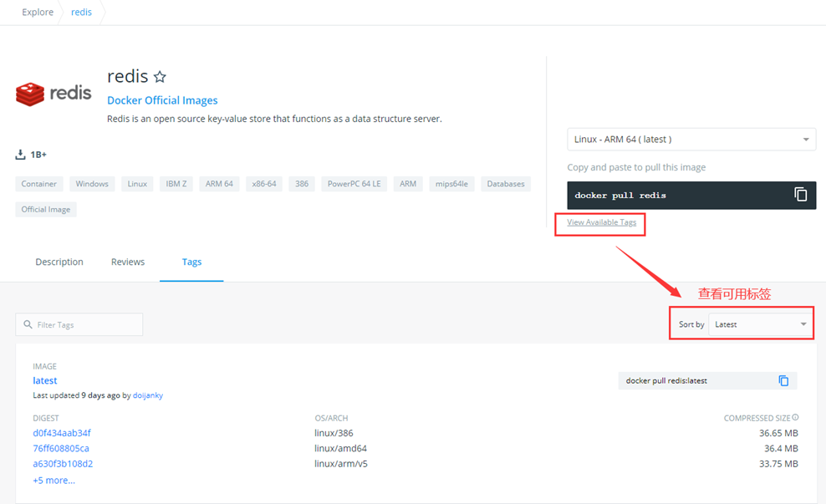The height and width of the screenshot is (504, 826).
Task: Open the Docker Official Images link
Action: click(162, 100)
